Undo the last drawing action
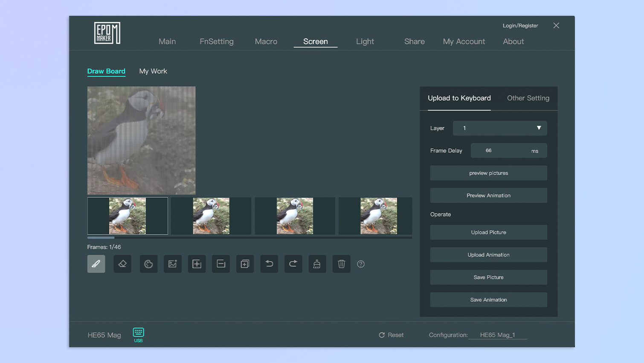Image resolution: width=644 pixels, height=363 pixels. click(x=269, y=264)
